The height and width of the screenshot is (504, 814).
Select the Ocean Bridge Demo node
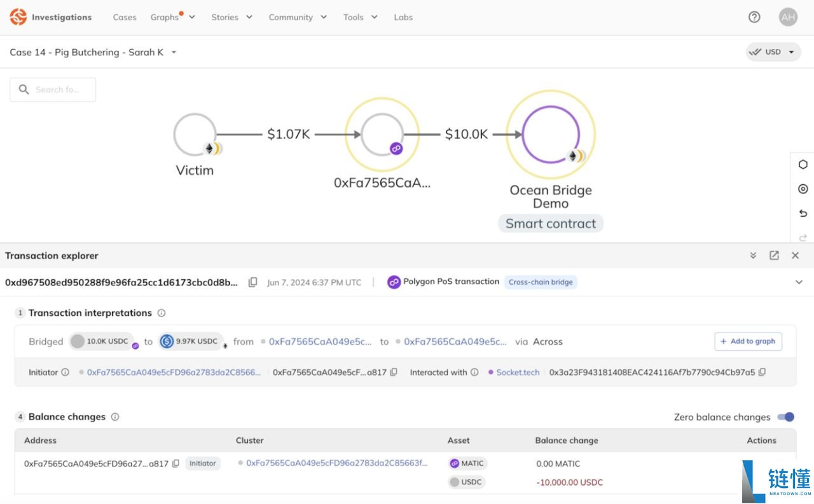(x=550, y=134)
